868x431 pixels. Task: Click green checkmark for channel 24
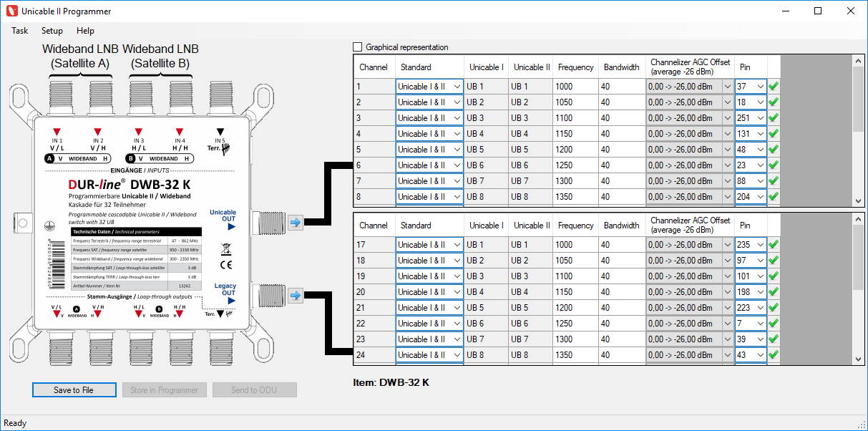(774, 355)
